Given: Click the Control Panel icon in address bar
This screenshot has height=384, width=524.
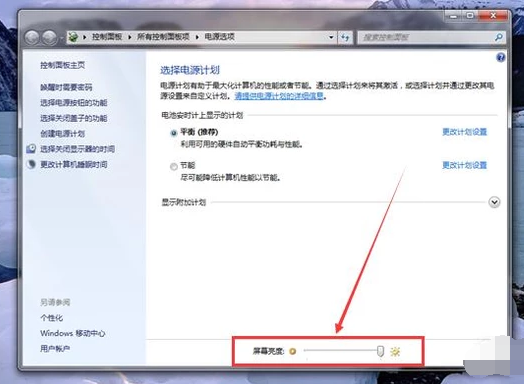Looking at the screenshot, I should (x=73, y=37).
